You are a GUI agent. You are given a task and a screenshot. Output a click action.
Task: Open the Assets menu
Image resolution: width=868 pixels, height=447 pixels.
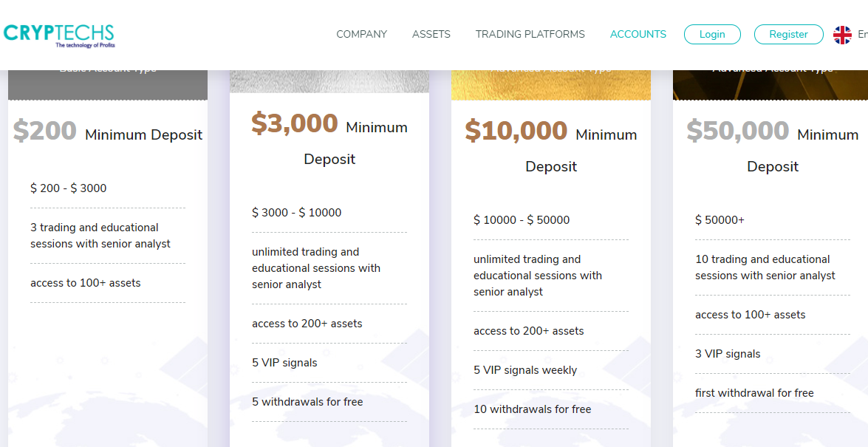(x=431, y=34)
